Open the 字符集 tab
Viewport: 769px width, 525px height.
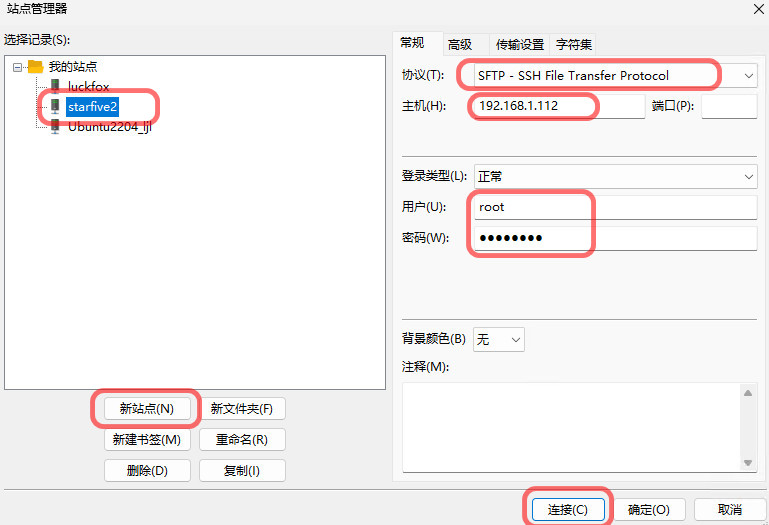(573, 45)
